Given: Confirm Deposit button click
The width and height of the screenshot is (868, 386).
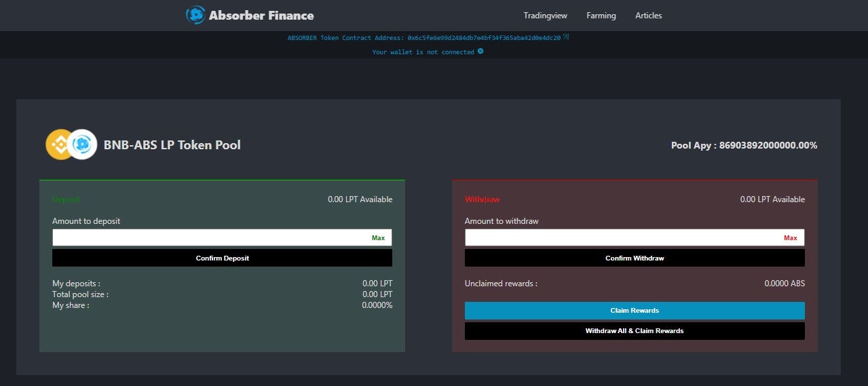Looking at the screenshot, I should pyautogui.click(x=222, y=258).
